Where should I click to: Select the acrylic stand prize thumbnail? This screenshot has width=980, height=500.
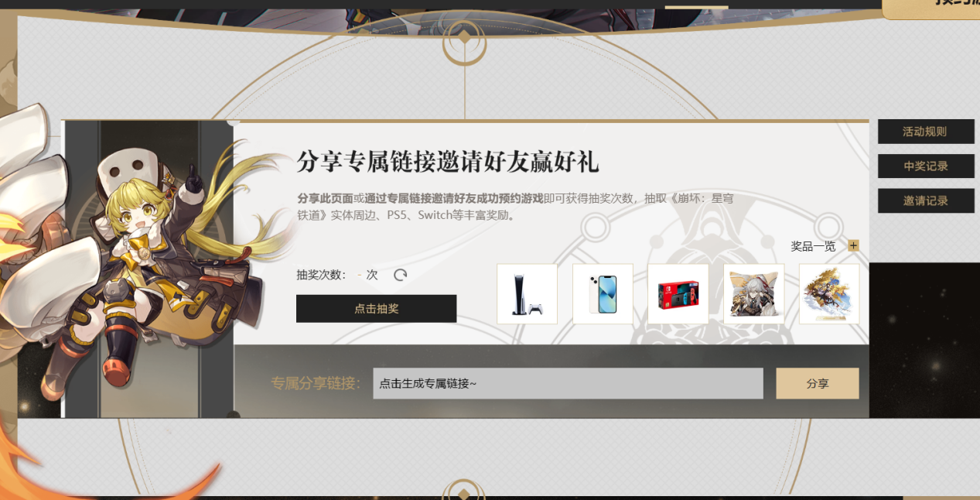[x=829, y=294]
